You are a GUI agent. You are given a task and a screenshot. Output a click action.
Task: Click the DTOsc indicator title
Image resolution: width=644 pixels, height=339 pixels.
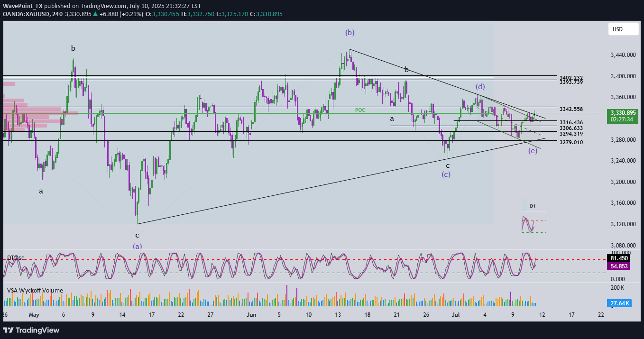[16, 257]
